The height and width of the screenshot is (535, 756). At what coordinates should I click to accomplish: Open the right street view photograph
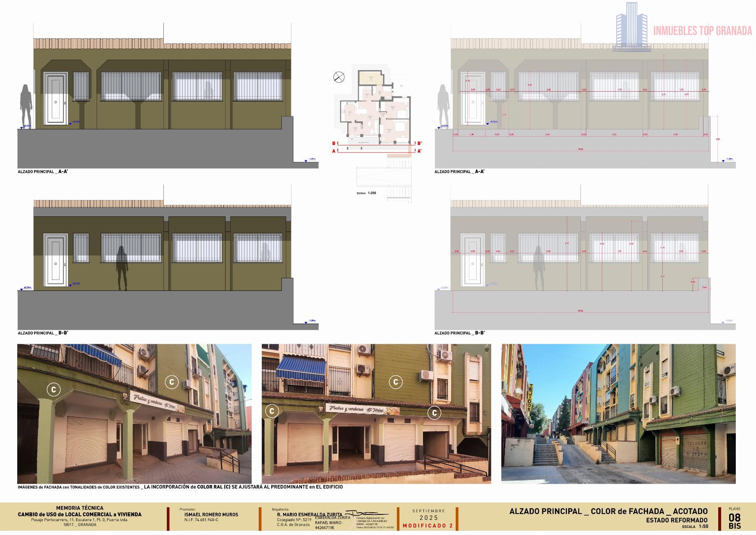pos(618,414)
